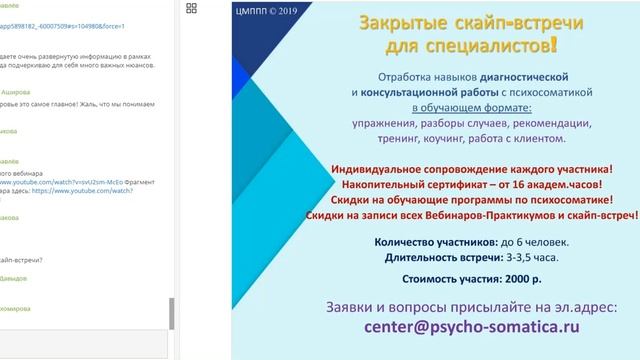
Task: Open the app5898182 link in chat
Action: 62,26
